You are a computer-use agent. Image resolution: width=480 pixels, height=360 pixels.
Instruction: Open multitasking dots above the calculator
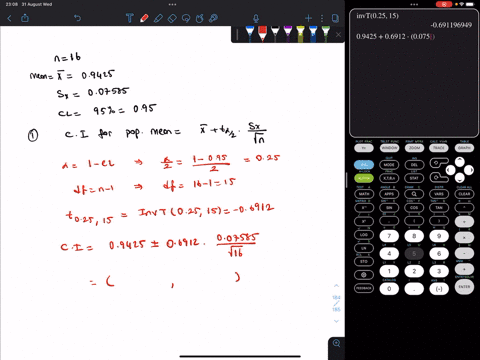click(x=414, y=4)
